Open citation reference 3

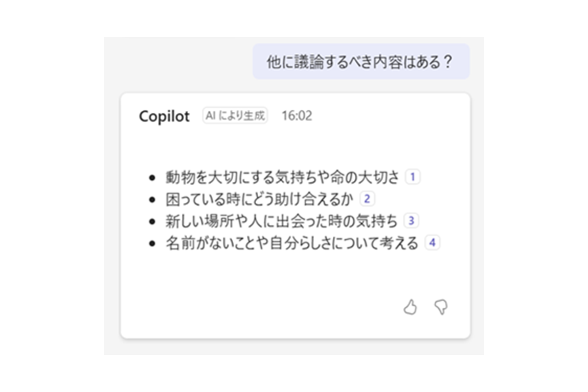pyautogui.click(x=411, y=221)
